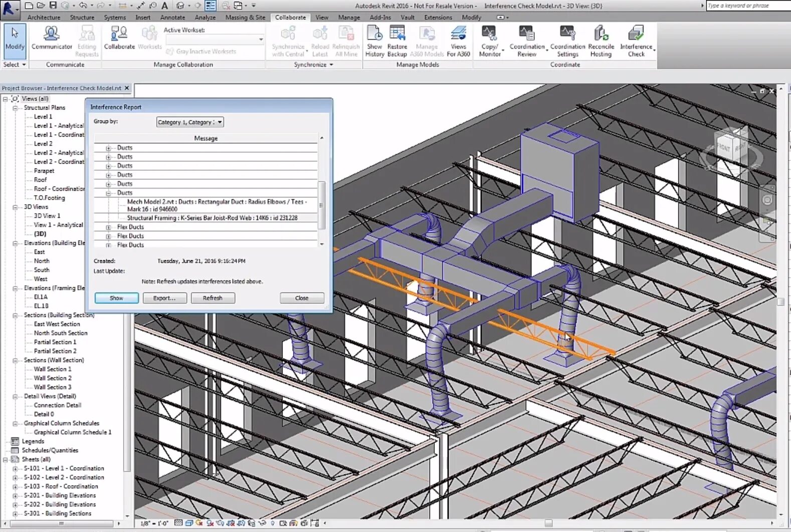Open the Select panel dropdown
Viewport: 791px width, 532px height.
coord(15,65)
